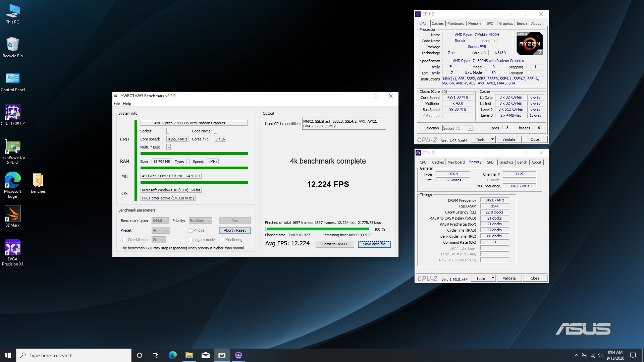
Task: Click the Run button in HWBOT
Action: pos(235,221)
